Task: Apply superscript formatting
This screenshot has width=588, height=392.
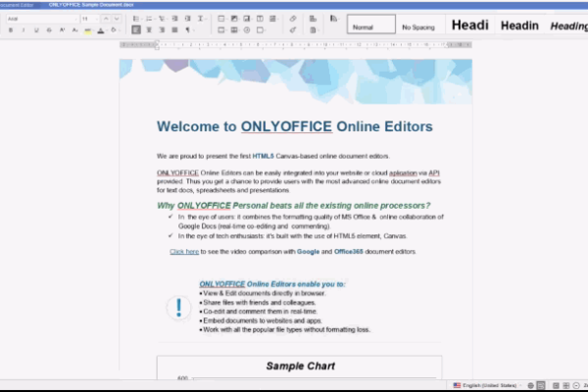Action: [62, 30]
